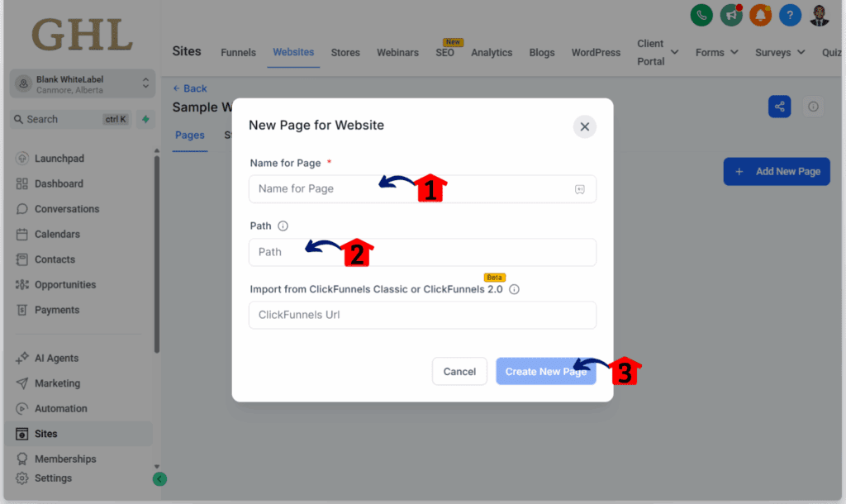The width and height of the screenshot is (846, 504).
Task: Click the info icon beside the share button
Action: coord(813,107)
